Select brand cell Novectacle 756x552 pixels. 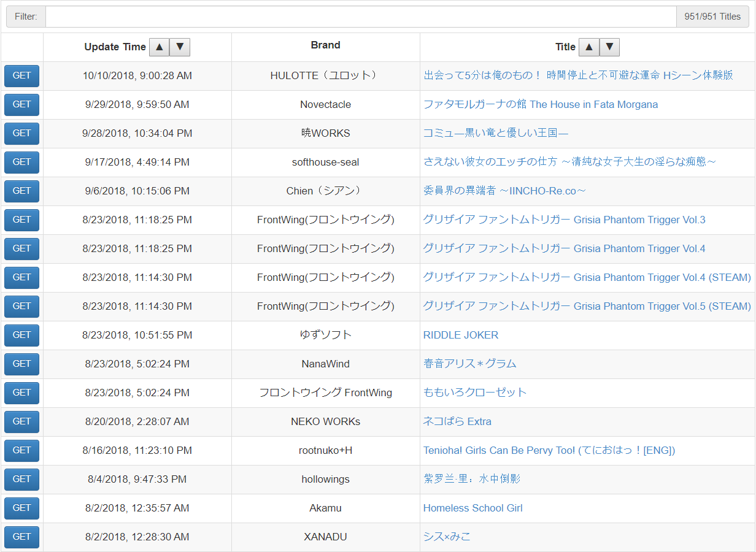coord(326,105)
